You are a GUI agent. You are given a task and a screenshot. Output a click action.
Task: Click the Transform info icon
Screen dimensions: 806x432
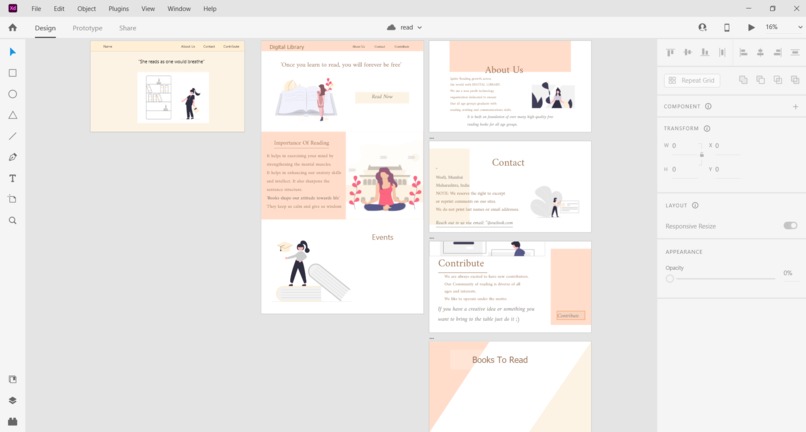tap(707, 129)
